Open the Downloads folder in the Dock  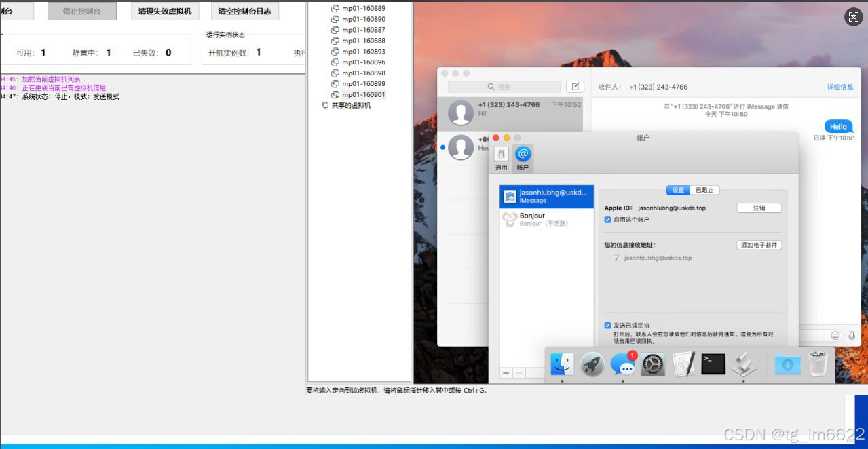788,364
